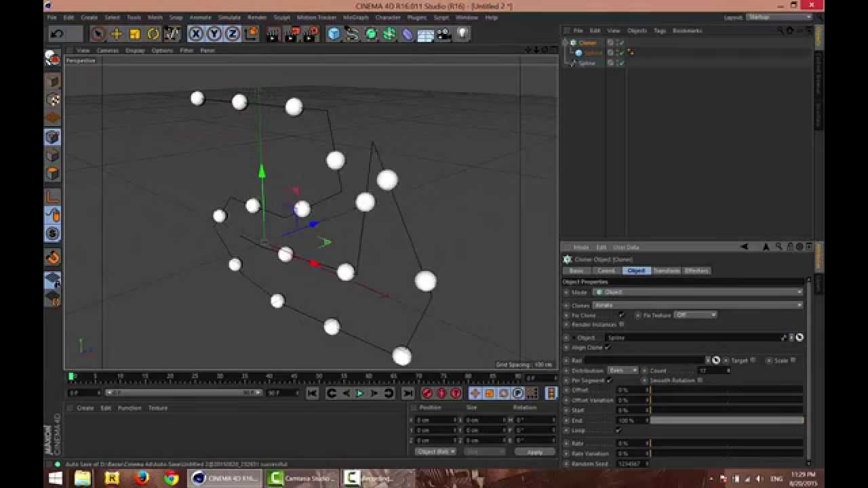Toggle the Align Clone checkbox
This screenshot has width=868, height=488.
pos(607,348)
